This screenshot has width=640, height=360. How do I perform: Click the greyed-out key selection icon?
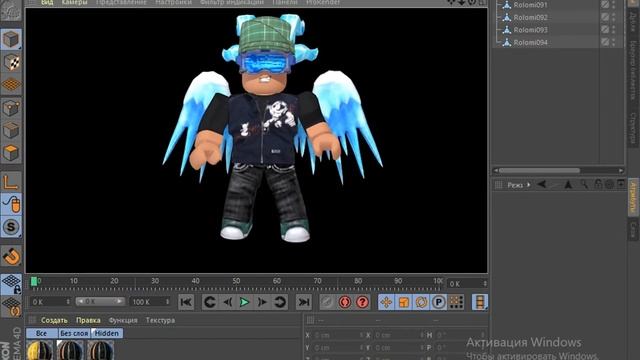coord(327,302)
